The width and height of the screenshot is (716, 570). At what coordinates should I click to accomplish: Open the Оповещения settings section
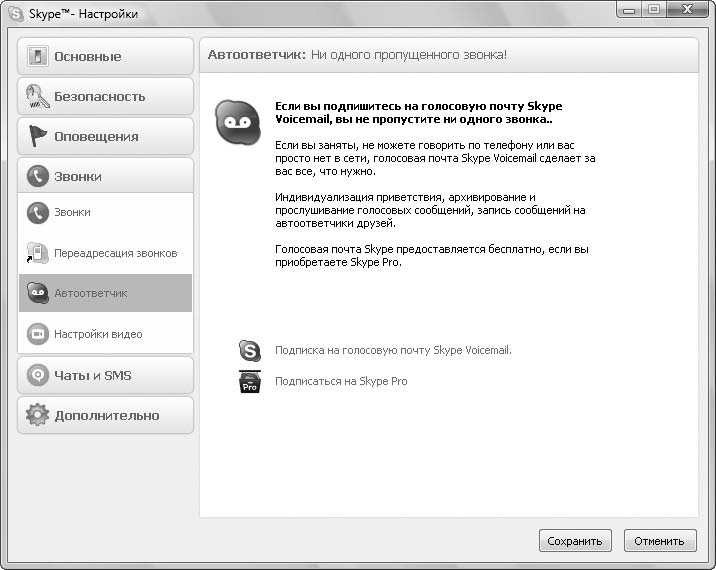[105, 136]
